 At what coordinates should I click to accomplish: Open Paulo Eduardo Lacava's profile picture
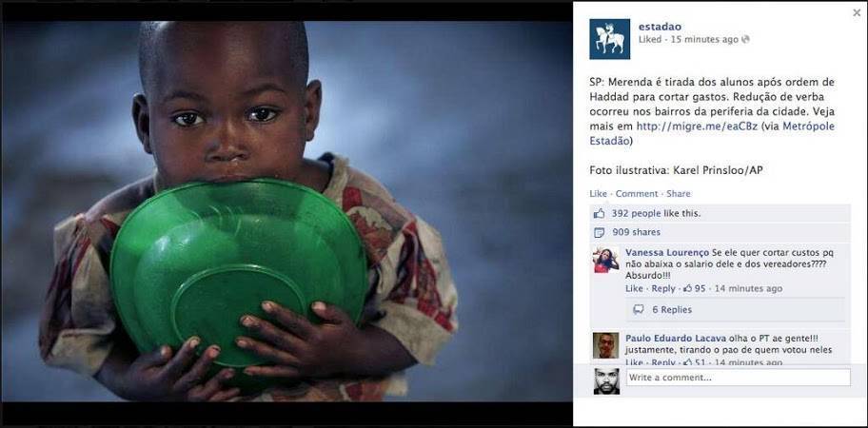click(605, 345)
